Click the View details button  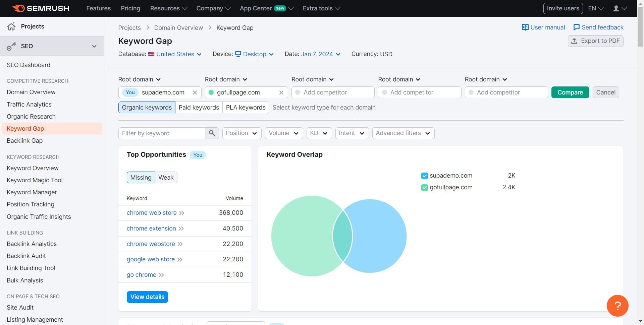tap(147, 297)
